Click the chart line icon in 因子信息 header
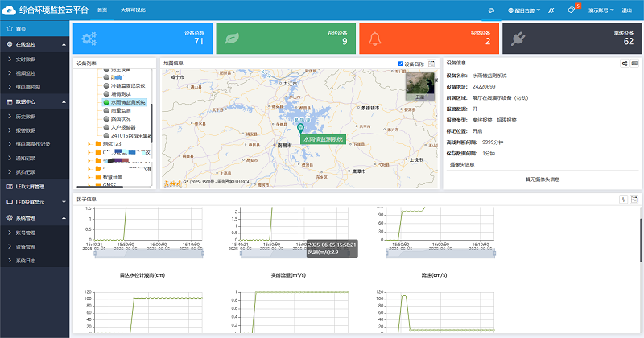 tap(624, 199)
